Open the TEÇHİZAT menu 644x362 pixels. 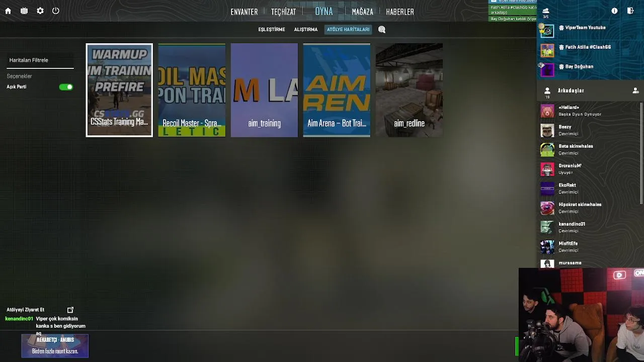[283, 12]
